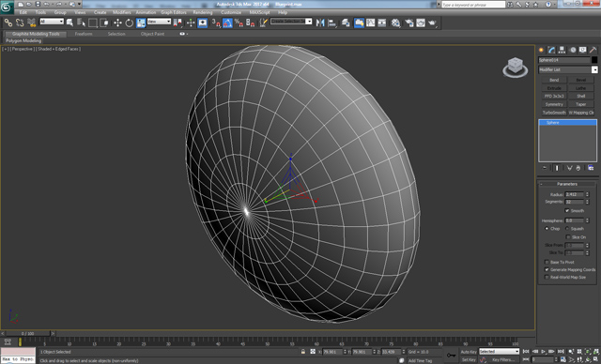Choose the Rectangular Selection Region tool
The height and width of the screenshot is (364, 601).
[x=92, y=23]
